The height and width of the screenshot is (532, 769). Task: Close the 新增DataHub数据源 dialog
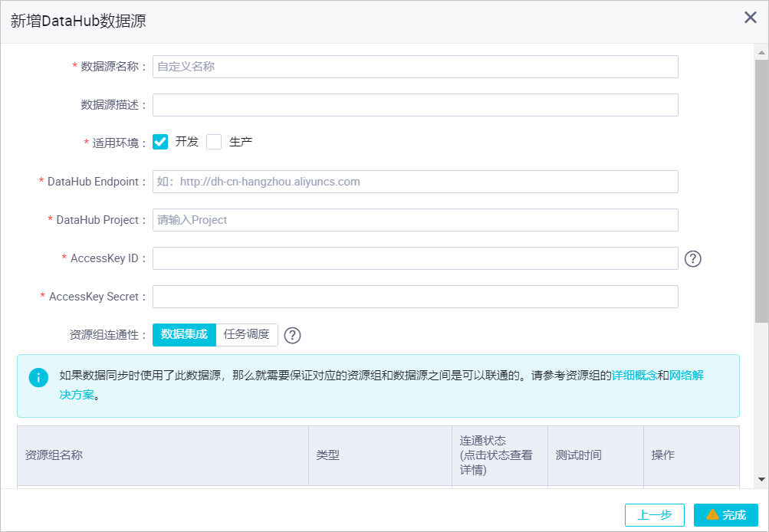(750, 18)
